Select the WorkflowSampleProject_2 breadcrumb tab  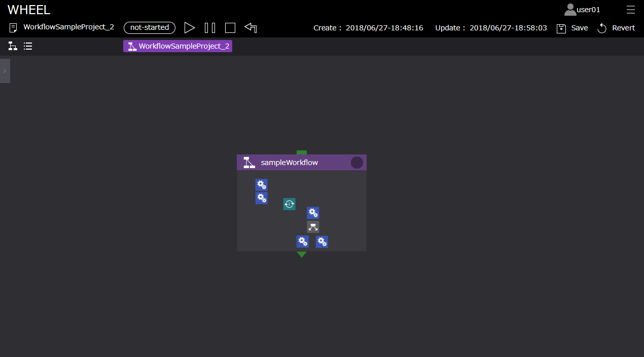(x=177, y=46)
